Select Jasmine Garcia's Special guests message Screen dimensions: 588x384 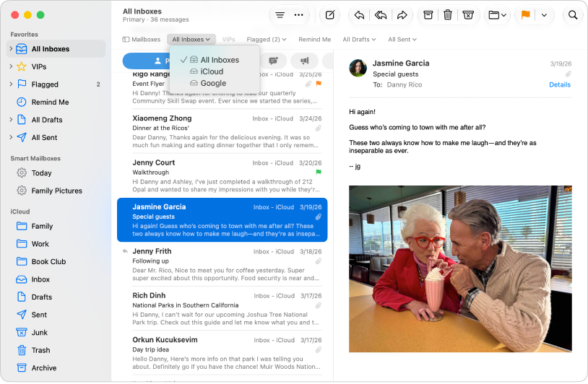coord(222,220)
